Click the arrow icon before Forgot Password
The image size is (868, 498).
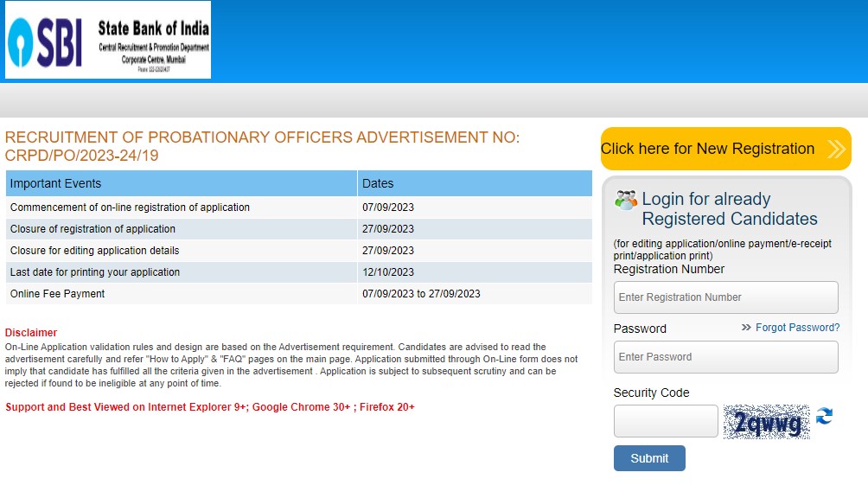click(x=746, y=328)
